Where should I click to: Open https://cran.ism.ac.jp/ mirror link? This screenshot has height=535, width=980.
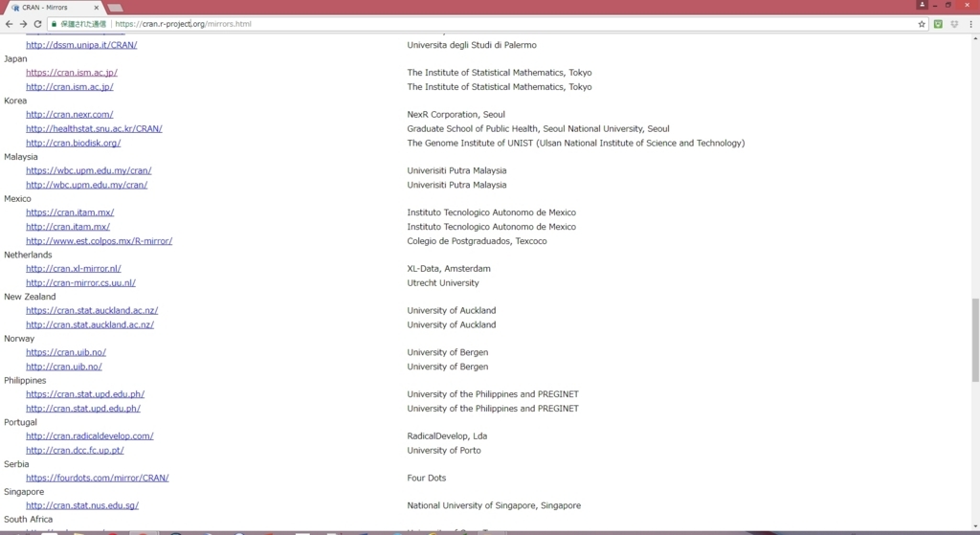(71, 73)
